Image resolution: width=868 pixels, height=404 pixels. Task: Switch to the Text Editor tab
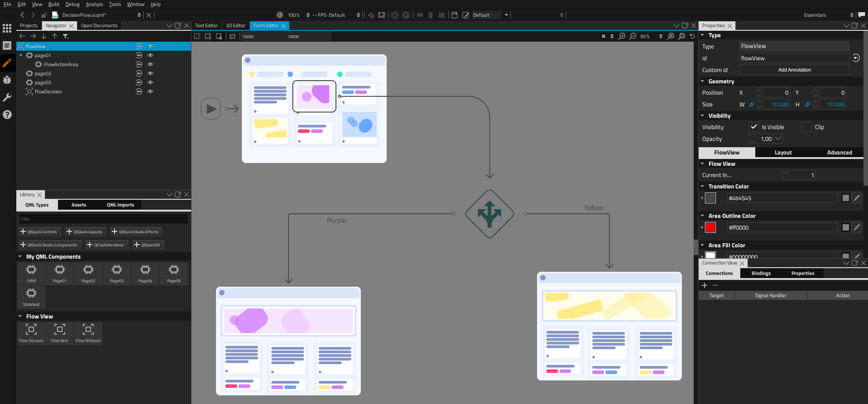206,26
